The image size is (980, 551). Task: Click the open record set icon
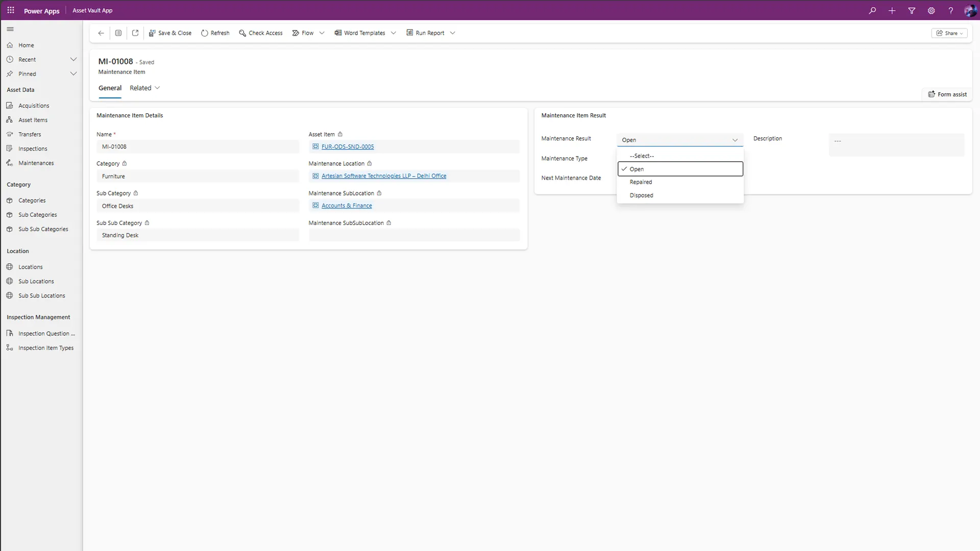[x=118, y=33]
